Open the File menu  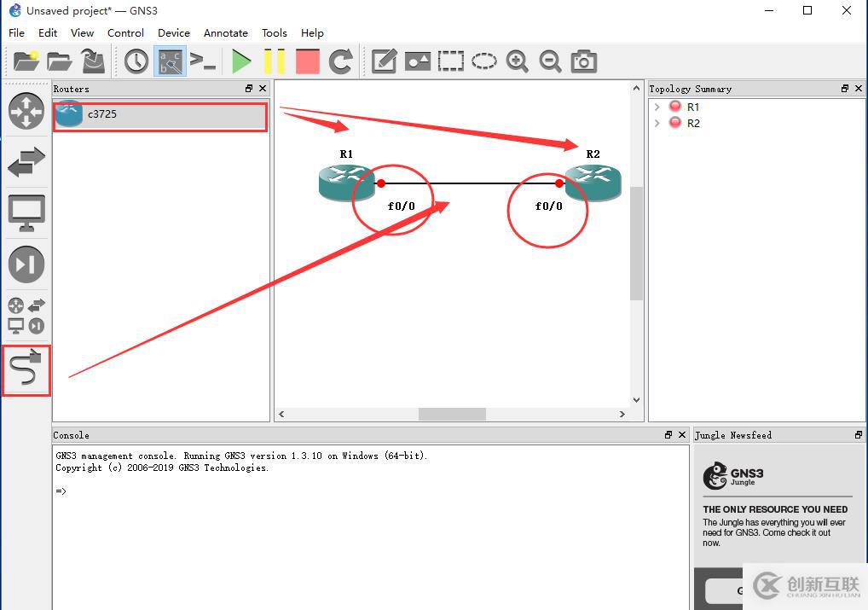pyautogui.click(x=16, y=32)
